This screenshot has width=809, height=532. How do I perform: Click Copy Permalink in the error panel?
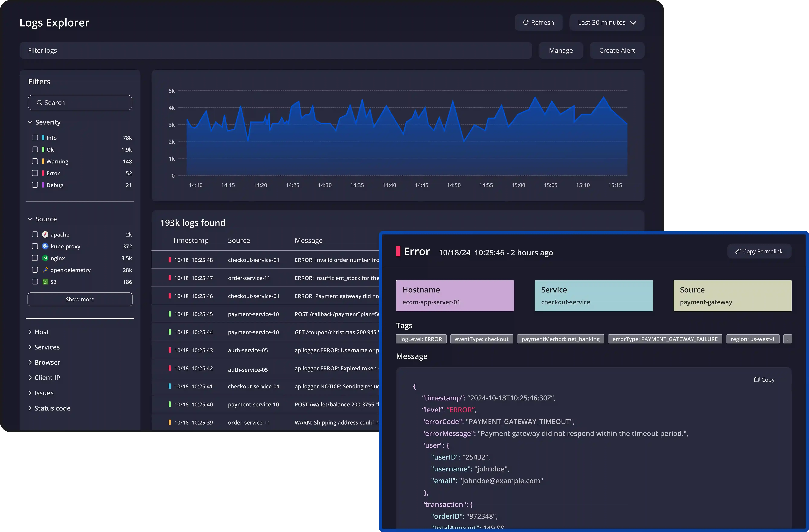pos(759,252)
